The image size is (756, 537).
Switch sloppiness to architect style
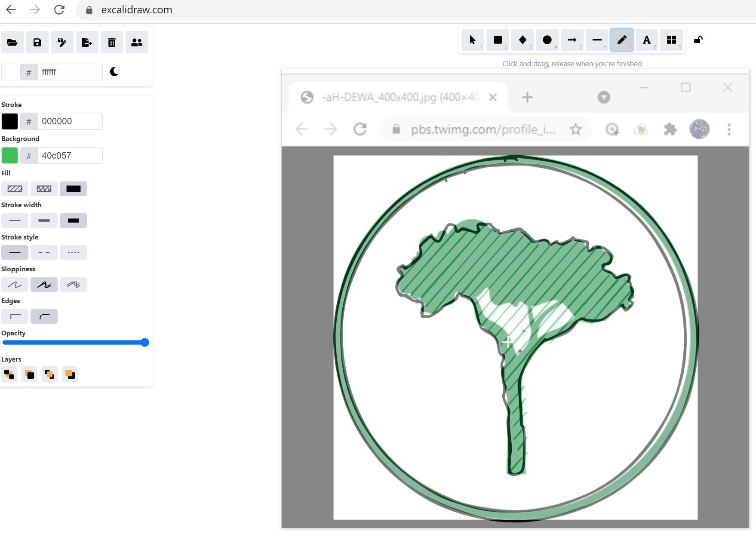click(15, 284)
